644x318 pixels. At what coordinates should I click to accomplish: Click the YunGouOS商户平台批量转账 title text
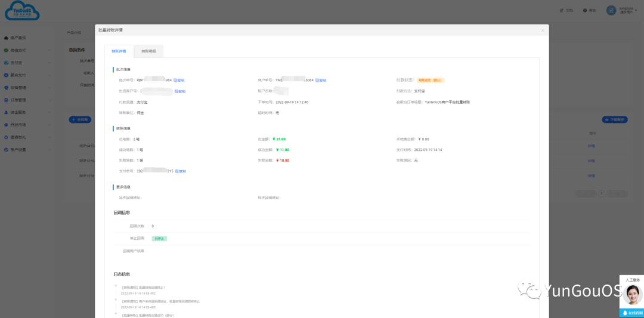coord(447,102)
